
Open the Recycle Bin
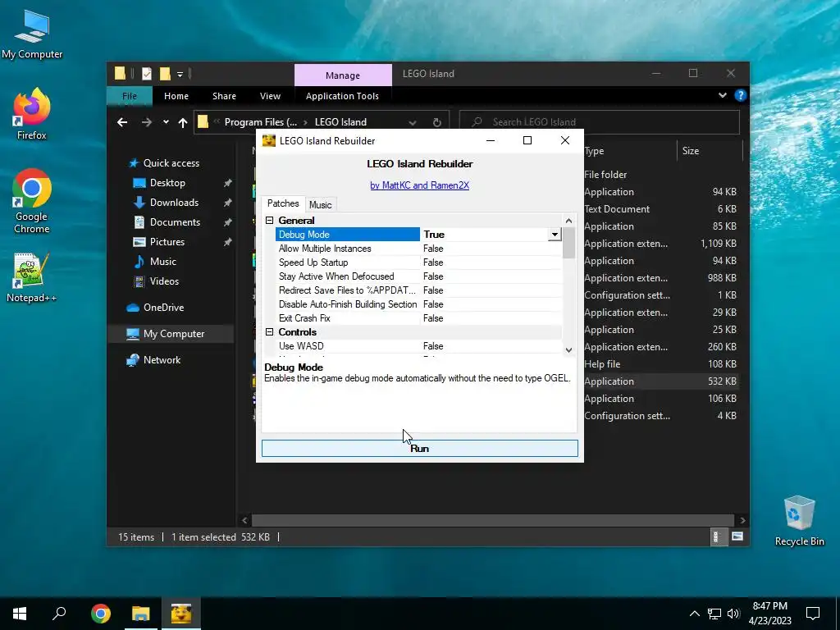(799, 520)
